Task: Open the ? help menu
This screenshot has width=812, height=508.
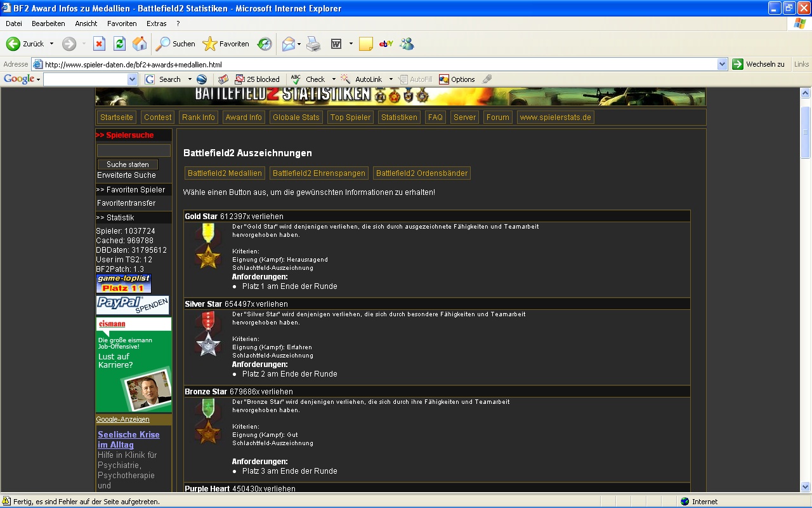Action: pyautogui.click(x=178, y=23)
